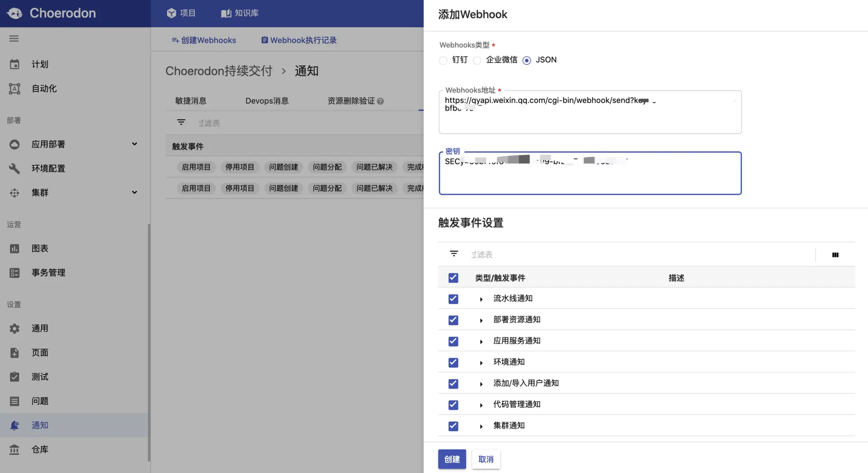Select the 钉钉 webhook type
Image resolution: width=868 pixels, height=473 pixels.
(x=443, y=60)
